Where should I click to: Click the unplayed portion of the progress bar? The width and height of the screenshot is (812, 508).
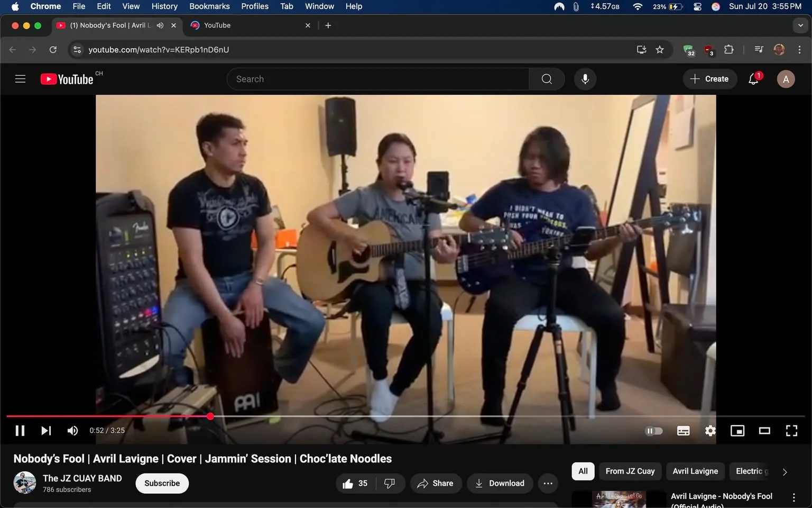tap(508, 416)
